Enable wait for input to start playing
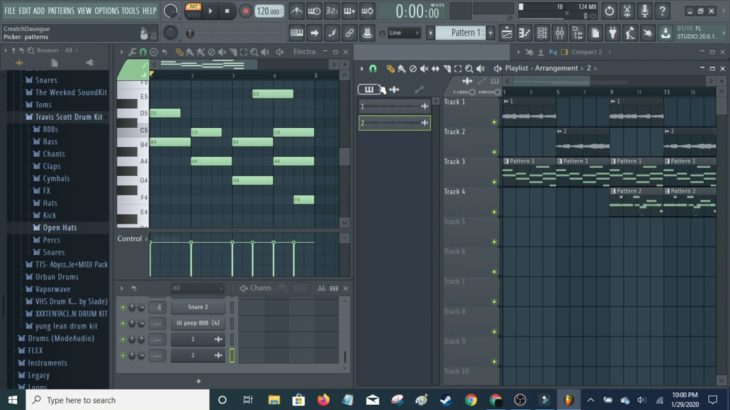 [x=314, y=11]
